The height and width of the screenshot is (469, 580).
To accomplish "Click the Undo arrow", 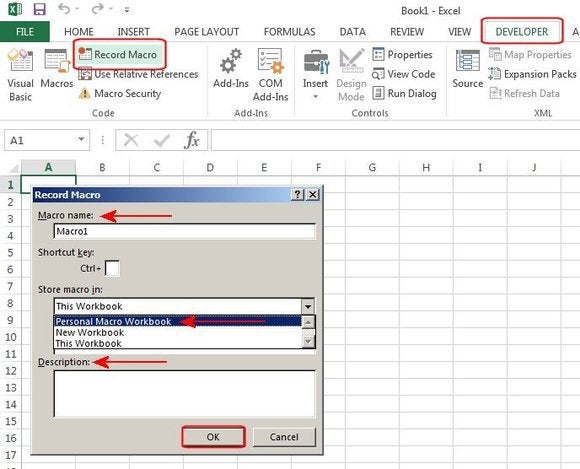I will 64,9.
